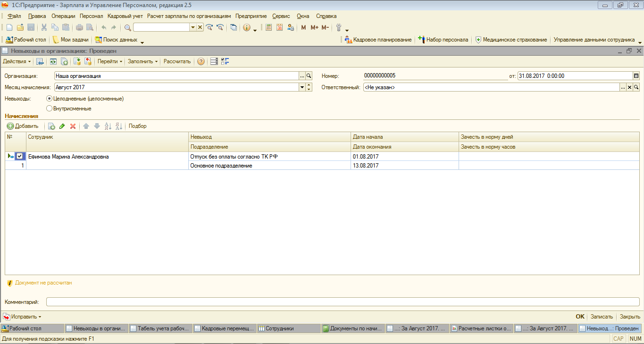The height and width of the screenshot is (344, 644).
Task: Uncheck the checkbox in Ефимова's row
Action: coord(19,156)
